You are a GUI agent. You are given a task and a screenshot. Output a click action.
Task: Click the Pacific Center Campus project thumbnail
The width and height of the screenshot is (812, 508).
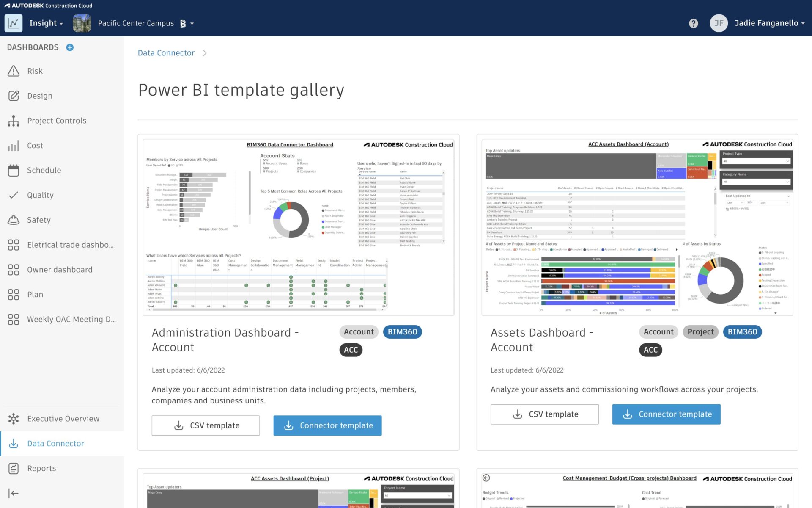pos(82,23)
